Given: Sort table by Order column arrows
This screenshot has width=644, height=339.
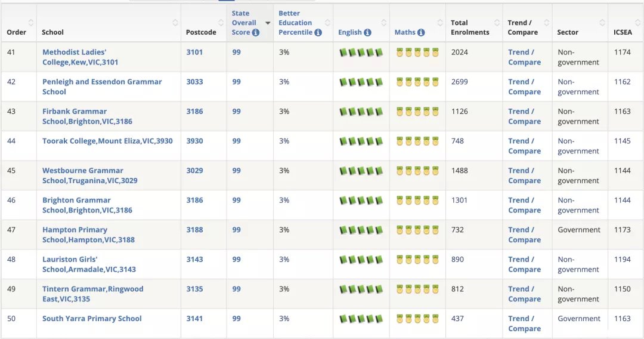Looking at the screenshot, I should [31, 23].
